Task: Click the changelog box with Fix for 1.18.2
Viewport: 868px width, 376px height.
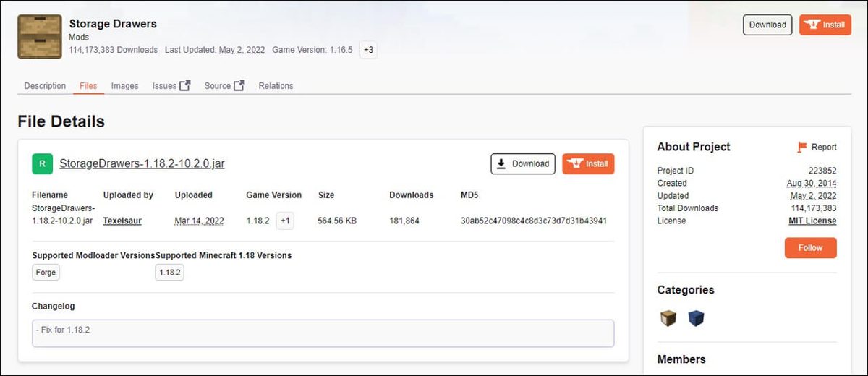Action: 323,333
